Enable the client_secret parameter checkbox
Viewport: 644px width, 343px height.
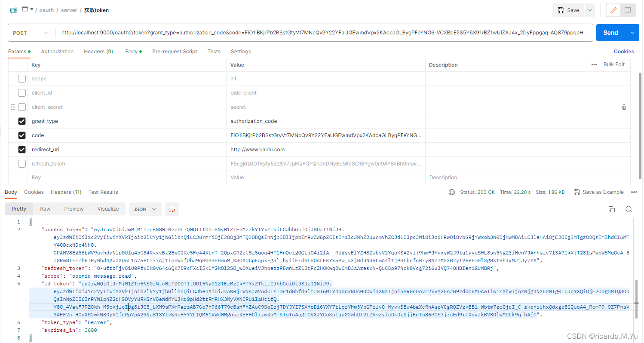(x=21, y=107)
